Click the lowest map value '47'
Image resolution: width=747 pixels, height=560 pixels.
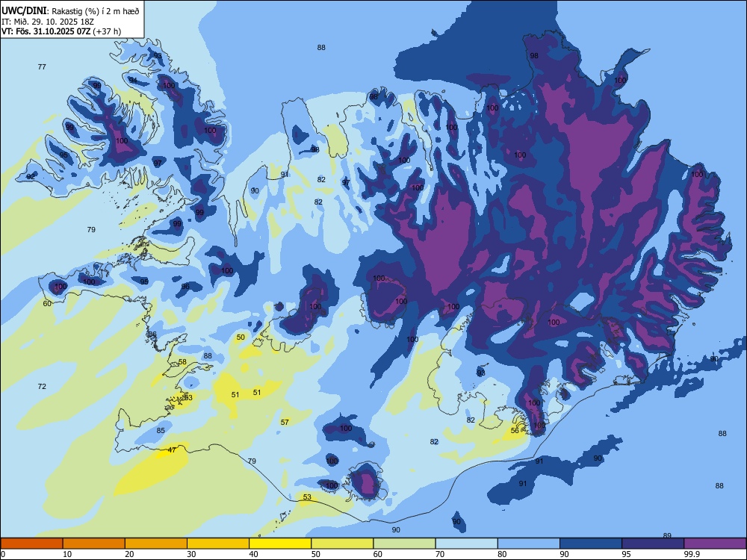click(x=172, y=449)
